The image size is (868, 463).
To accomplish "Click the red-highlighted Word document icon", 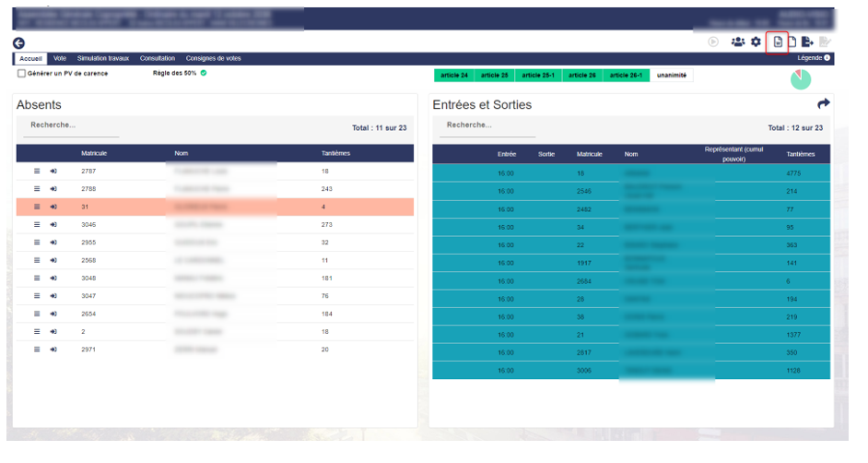I will point(777,42).
